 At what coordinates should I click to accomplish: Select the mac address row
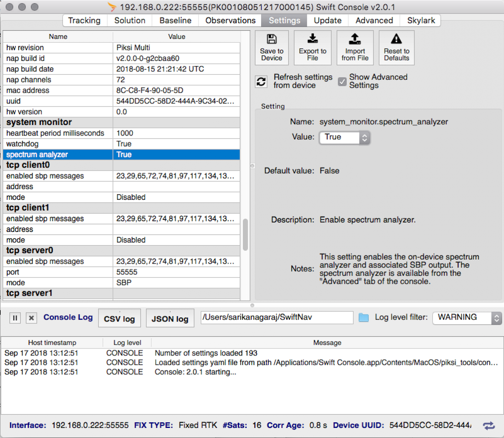tap(122, 90)
